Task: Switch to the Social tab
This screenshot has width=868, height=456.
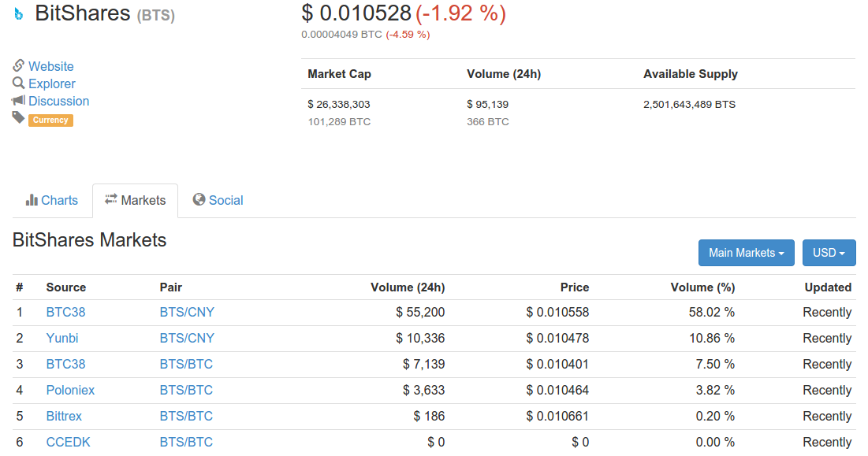Action: [218, 200]
